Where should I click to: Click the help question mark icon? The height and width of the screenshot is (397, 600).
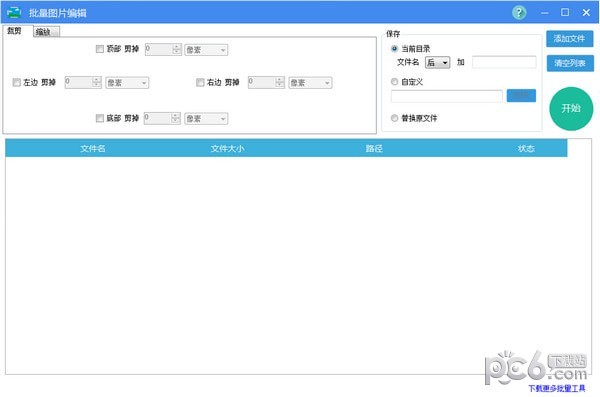[x=519, y=13]
